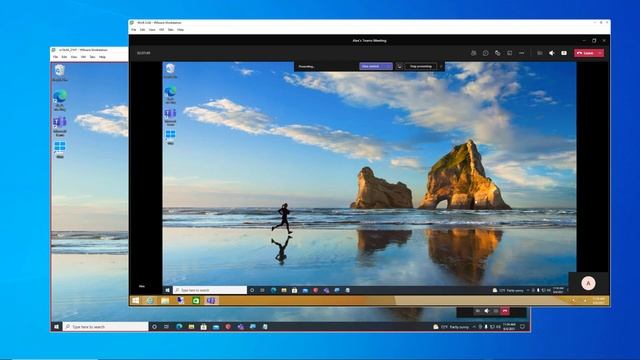Open View menu in back VMware window
Screen dimensions: 640x360
tap(74, 57)
